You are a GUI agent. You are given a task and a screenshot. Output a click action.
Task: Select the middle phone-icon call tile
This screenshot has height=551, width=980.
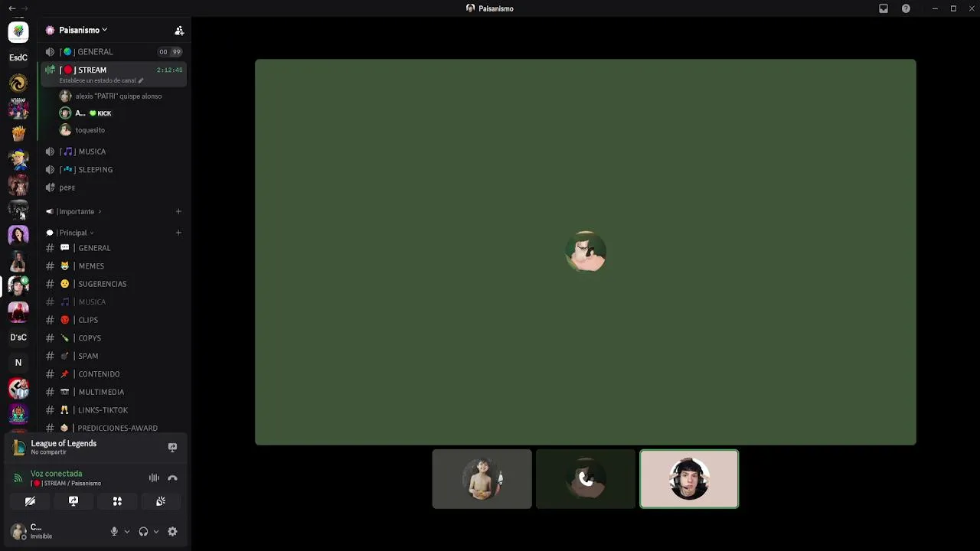point(586,479)
